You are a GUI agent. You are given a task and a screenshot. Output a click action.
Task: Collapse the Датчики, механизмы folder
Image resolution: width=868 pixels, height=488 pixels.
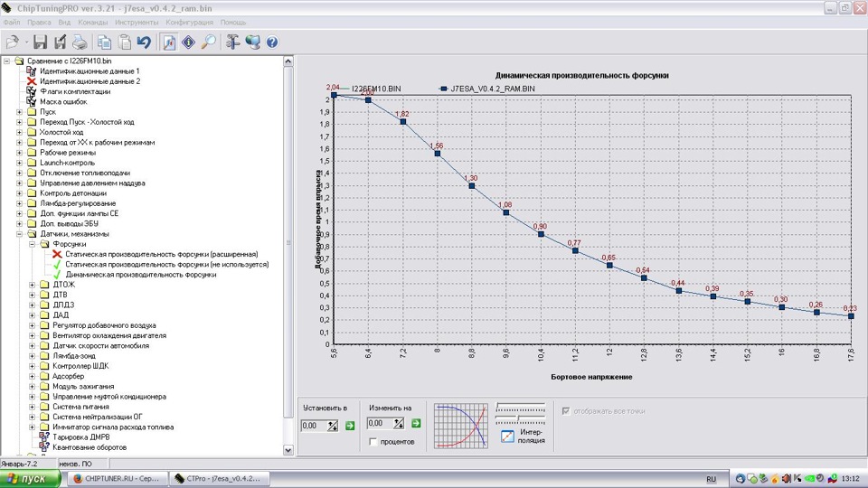[19, 234]
